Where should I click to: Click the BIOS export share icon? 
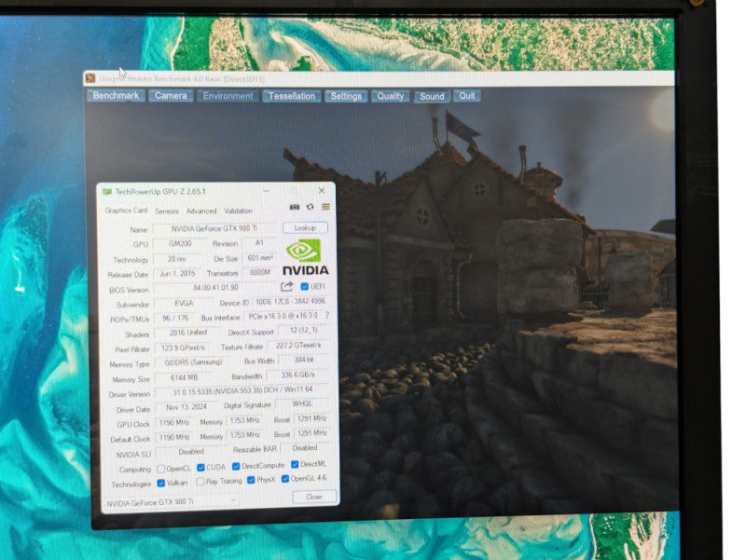pyautogui.click(x=286, y=286)
